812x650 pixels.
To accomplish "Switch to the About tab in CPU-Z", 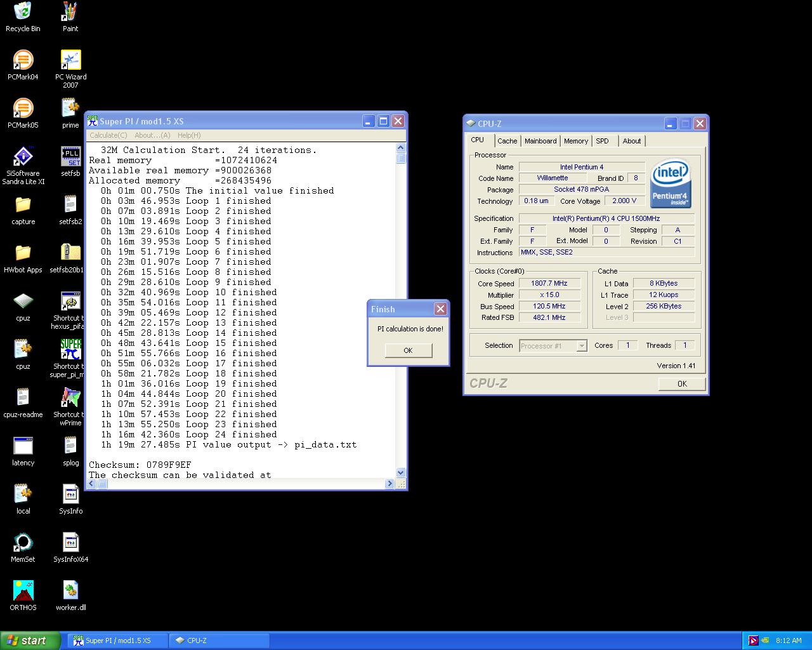I will tap(632, 141).
